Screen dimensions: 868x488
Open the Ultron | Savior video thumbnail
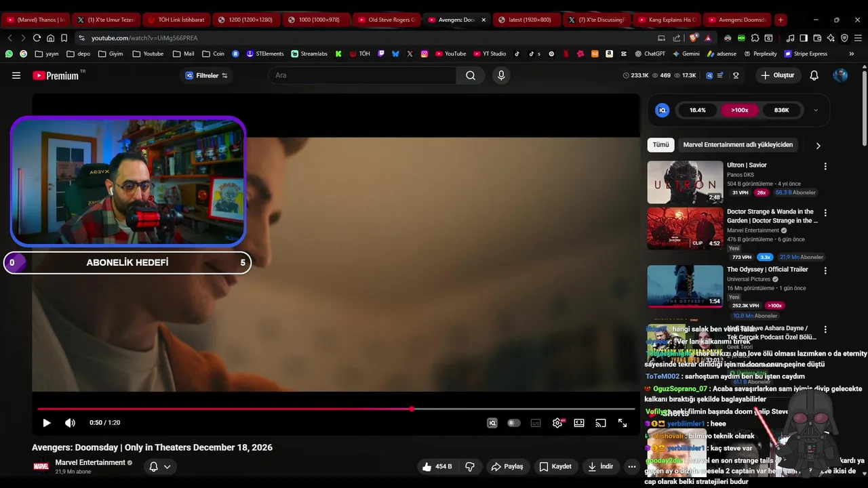(685, 182)
